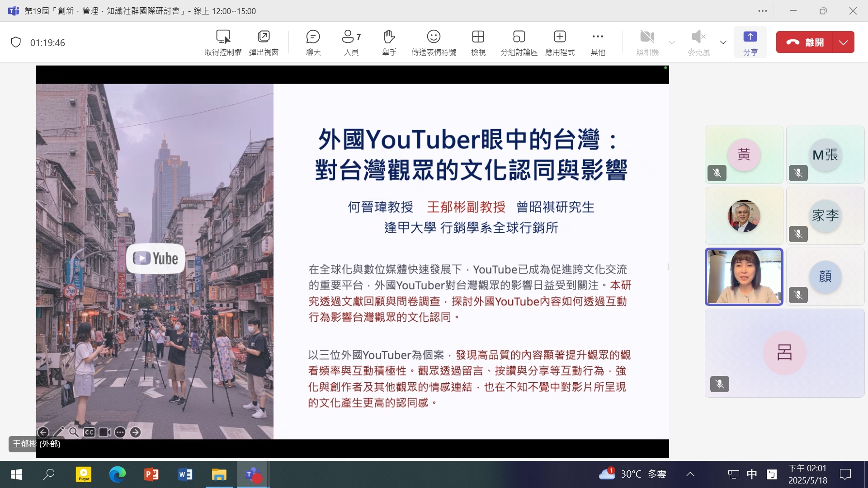Screen dimensions: 868x488
Task: Go to previous slide with back arrow
Action: pyautogui.click(x=43, y=432)
